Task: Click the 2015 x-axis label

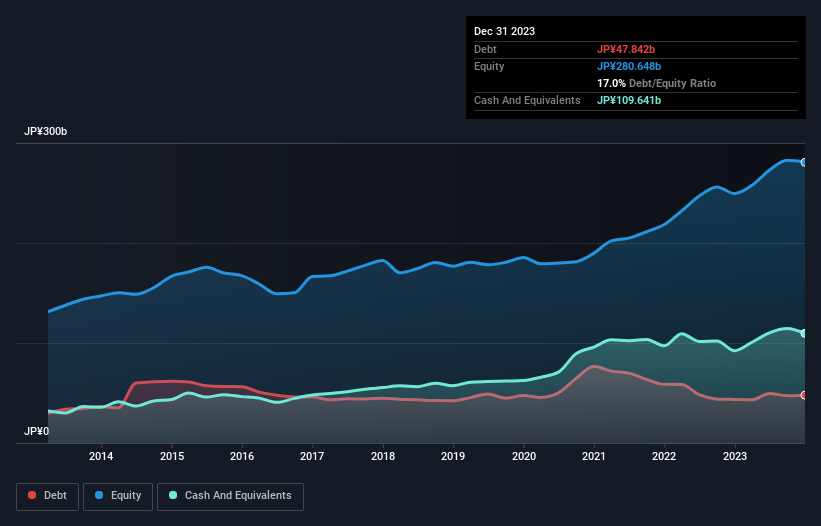Action: tap(172, 456)
